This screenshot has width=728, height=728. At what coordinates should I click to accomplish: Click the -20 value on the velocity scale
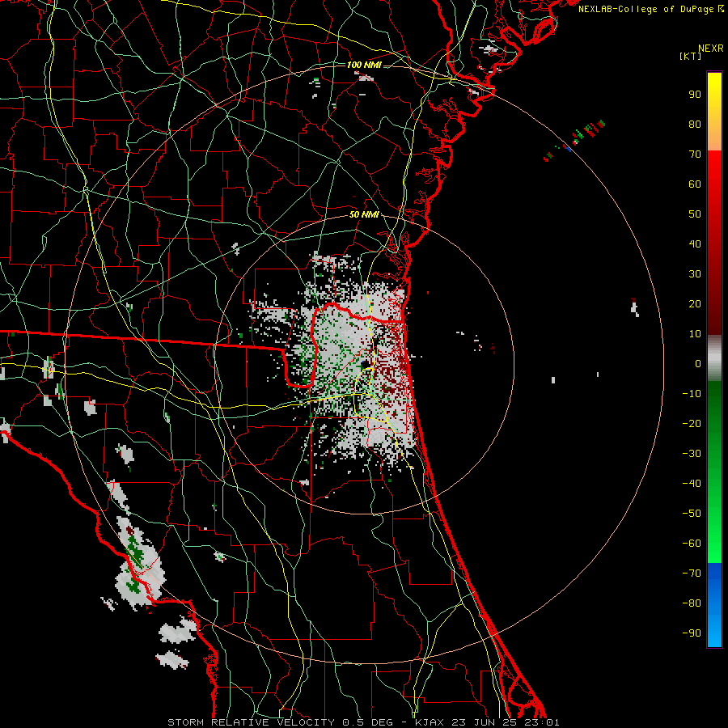pos(692,424)
